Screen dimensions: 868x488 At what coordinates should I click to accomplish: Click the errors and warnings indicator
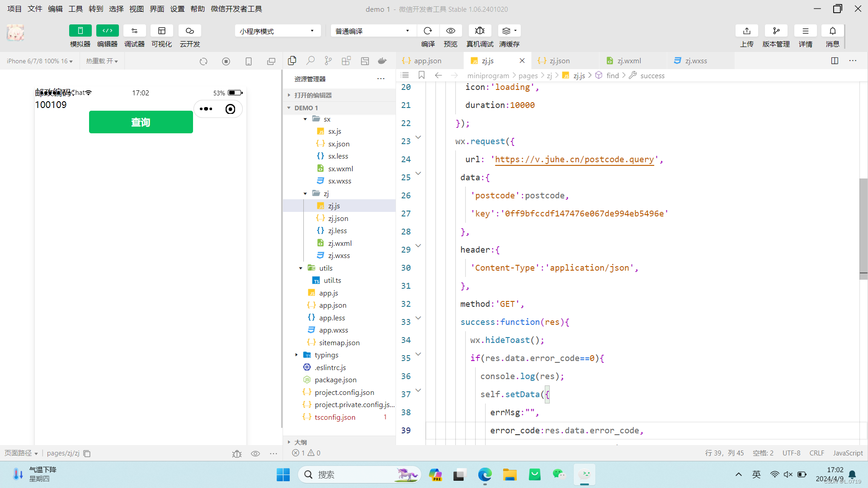(306, 453)
